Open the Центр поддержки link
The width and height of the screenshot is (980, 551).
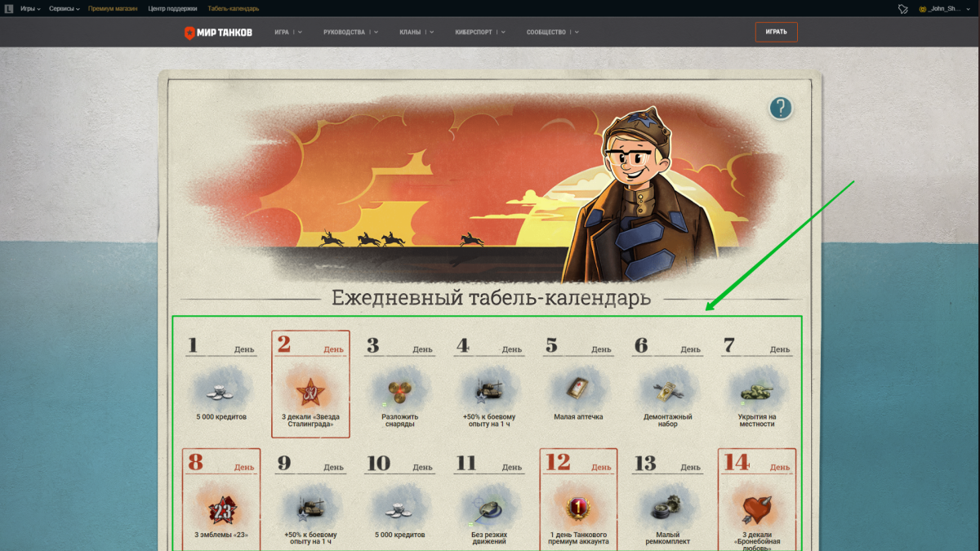(x=172, y=9)
